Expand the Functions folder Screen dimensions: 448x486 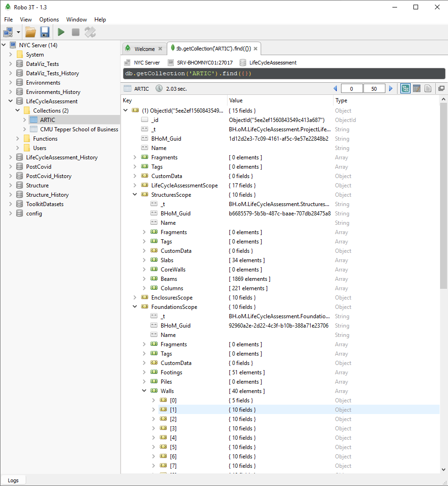(18, 138)
